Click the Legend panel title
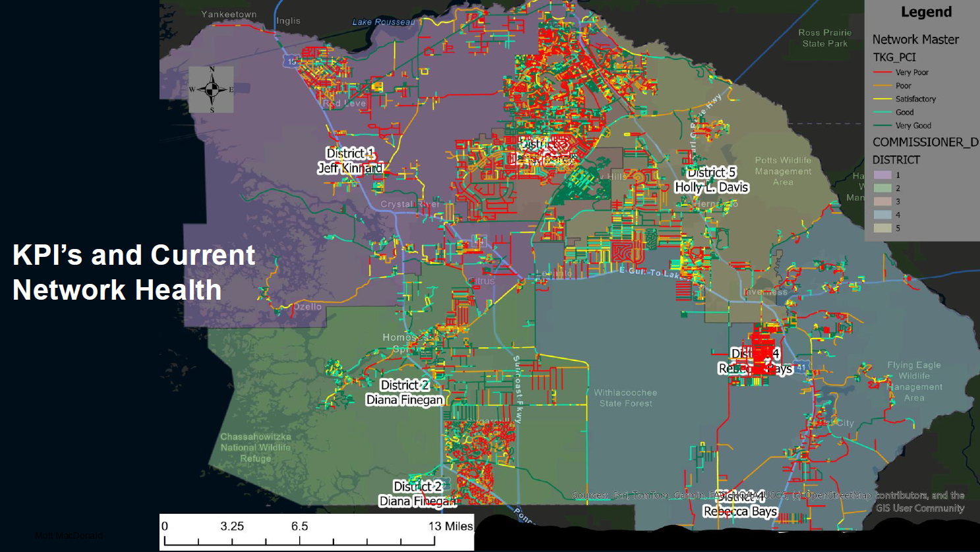The image size is (980, 552). pos(926,12)
